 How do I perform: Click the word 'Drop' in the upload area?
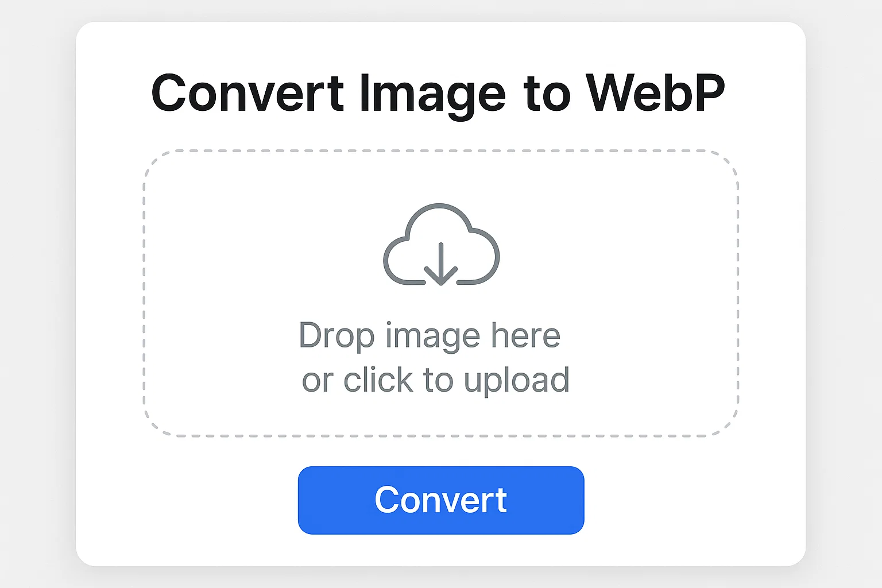(336, 336)
